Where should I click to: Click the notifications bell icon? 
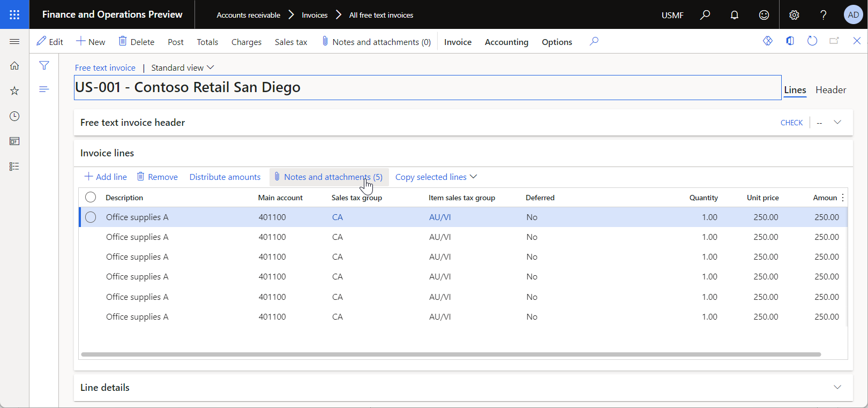(734, 15)
